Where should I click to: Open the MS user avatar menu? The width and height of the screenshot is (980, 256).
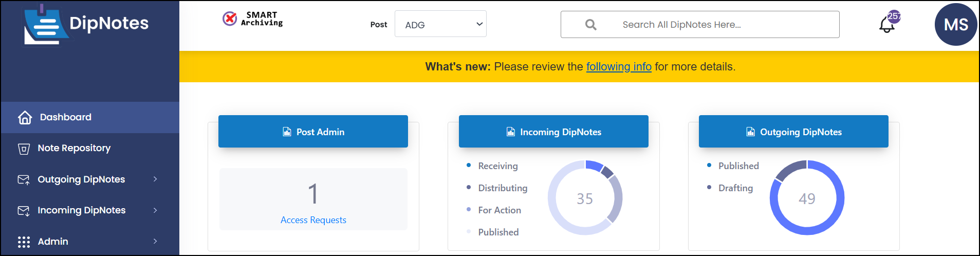click(x=956, y=25)
